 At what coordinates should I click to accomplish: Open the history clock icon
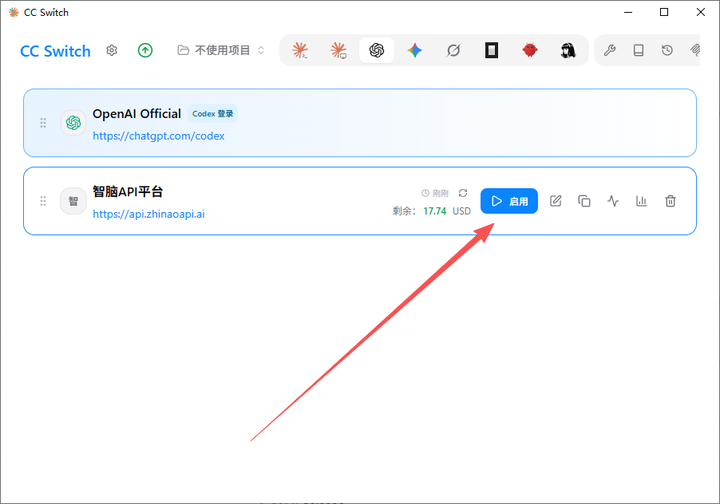pyautogui.click(x=667, y=50)
